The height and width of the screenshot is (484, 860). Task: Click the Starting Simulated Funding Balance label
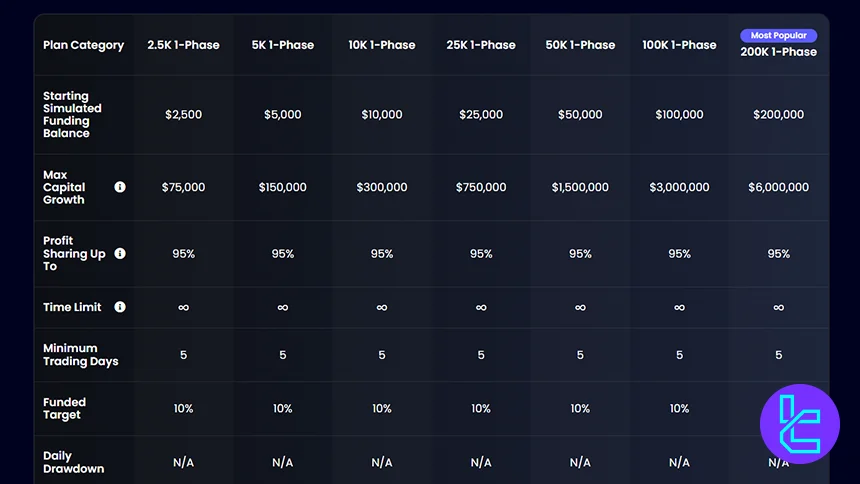(x=72, y=115)
